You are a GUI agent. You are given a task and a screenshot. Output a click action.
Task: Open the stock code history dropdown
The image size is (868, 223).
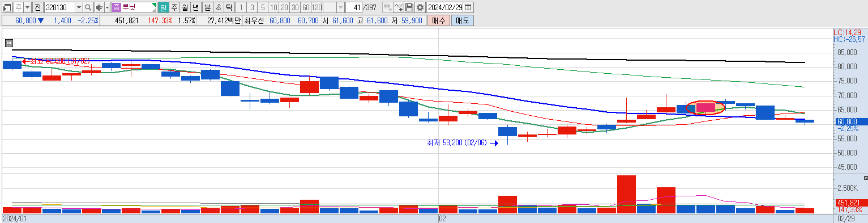coord(79,7)
